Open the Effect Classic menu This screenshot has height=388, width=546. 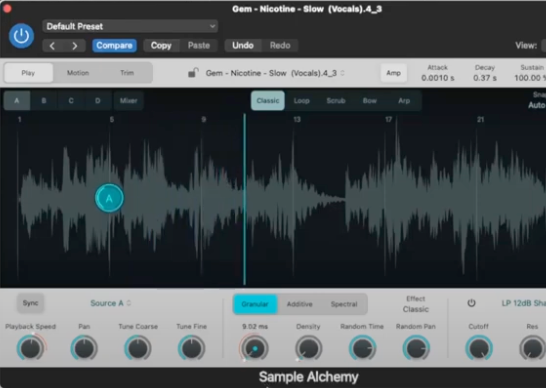pyautogui.click(x=416, y=309)
